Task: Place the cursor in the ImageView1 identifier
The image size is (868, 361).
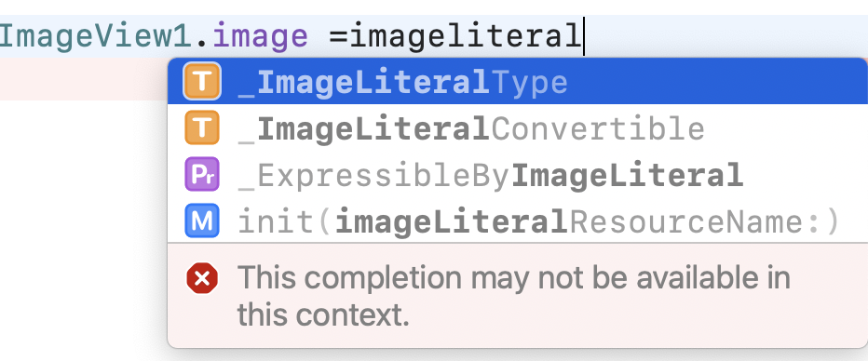Action: [96, 36]
